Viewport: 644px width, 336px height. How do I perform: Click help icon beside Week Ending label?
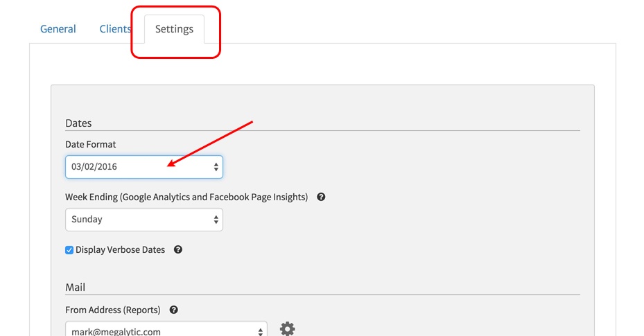click(321, 197)
